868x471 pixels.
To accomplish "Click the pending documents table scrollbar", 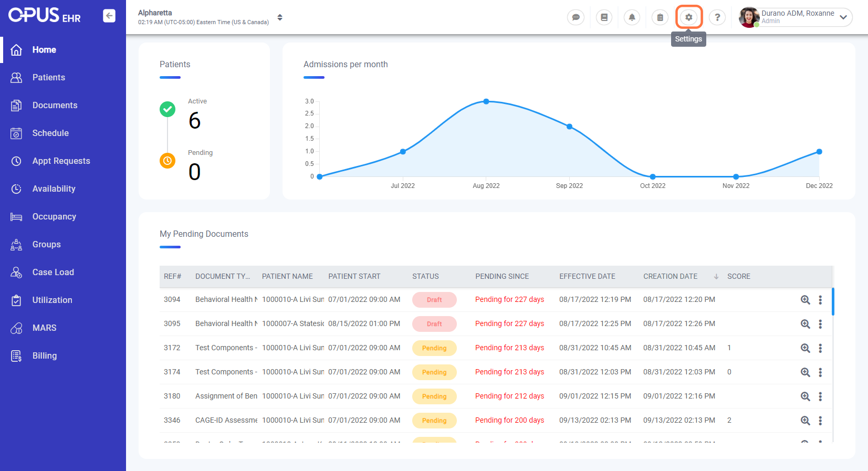I will pyautogui.click(x=833, y=301).
